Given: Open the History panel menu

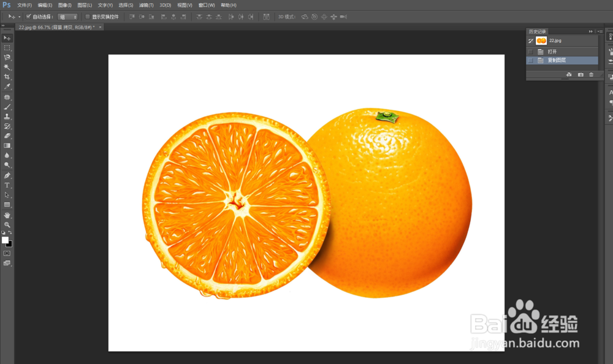Looking at the screenshot, I should point(600,31).
